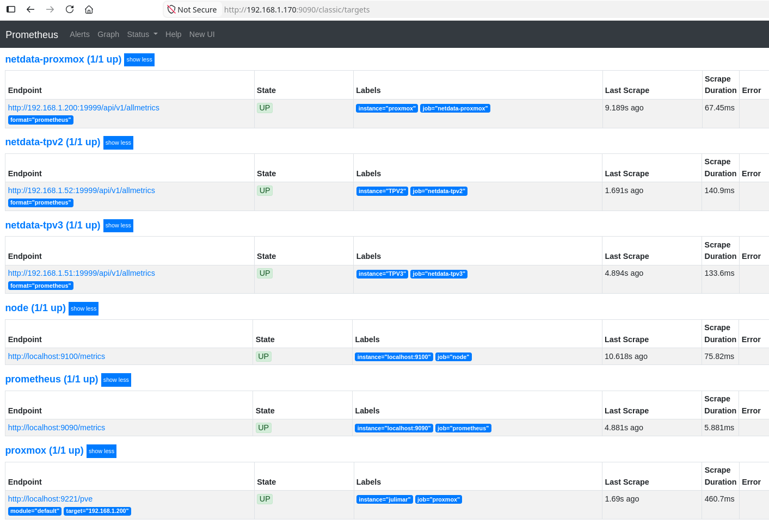Open the Help menu item
The height and width of the screenshot is (532, 769).
(173, 34)
